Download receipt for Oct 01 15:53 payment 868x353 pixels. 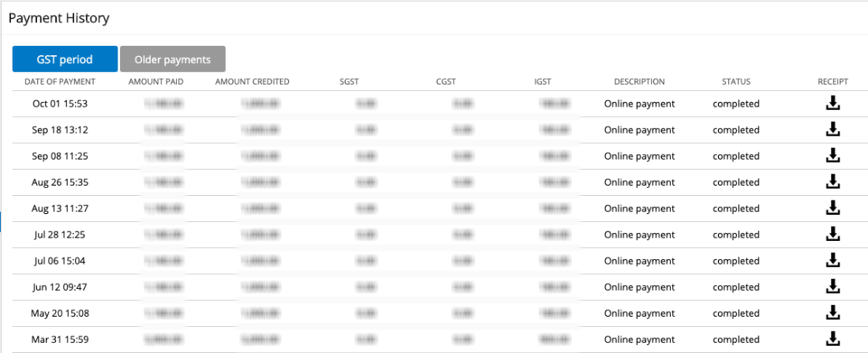tap(832, 103)
